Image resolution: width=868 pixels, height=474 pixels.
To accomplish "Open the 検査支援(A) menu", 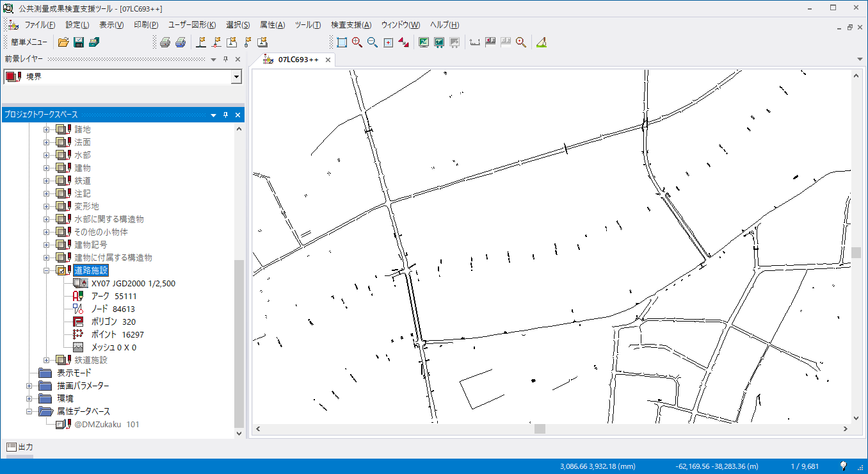I will coord(351,25).
